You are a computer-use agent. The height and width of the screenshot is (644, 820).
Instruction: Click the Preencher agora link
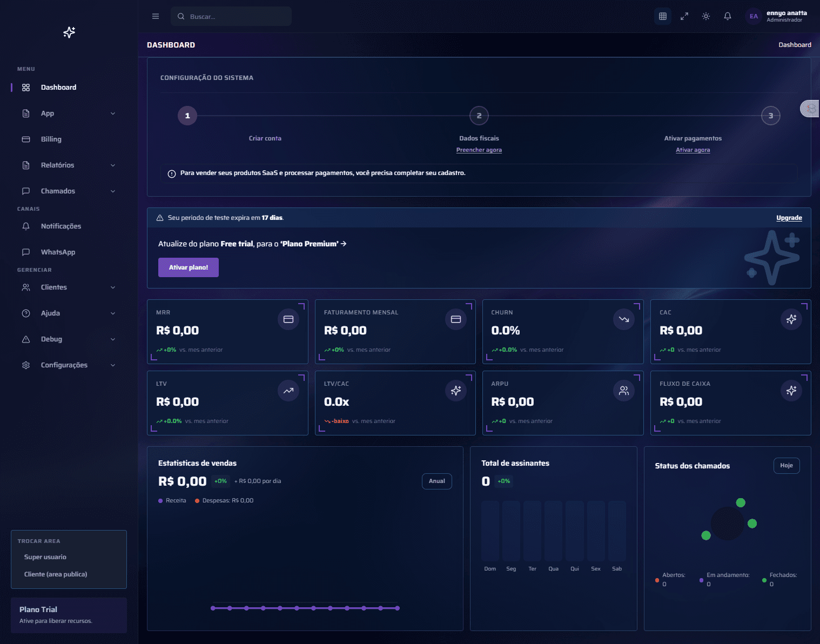pyautogui.click(x=479, y=150)
